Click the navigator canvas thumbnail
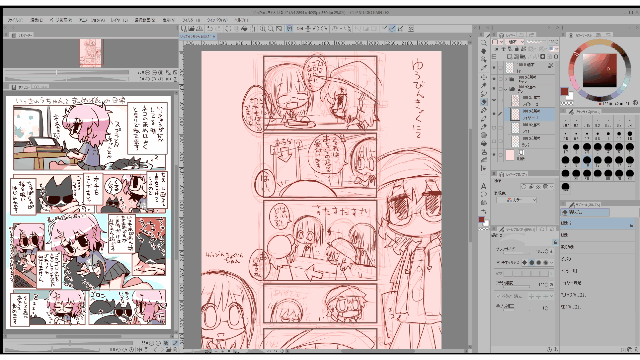This screenshot has height=360, width=640. pos(91,53)
